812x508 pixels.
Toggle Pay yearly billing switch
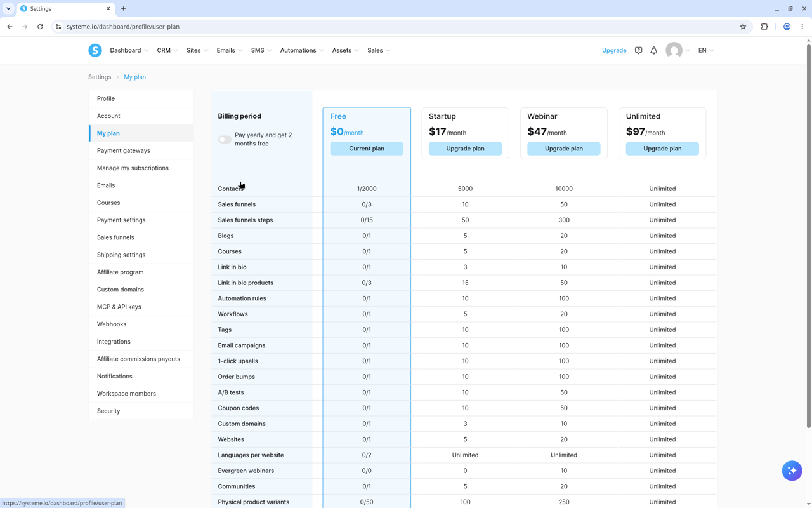[225, 140]
